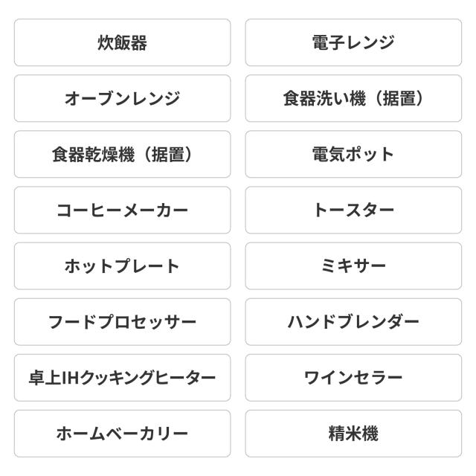
Task: Select 食器洗い機（据置） option
Action: click(x=353, y=98)
